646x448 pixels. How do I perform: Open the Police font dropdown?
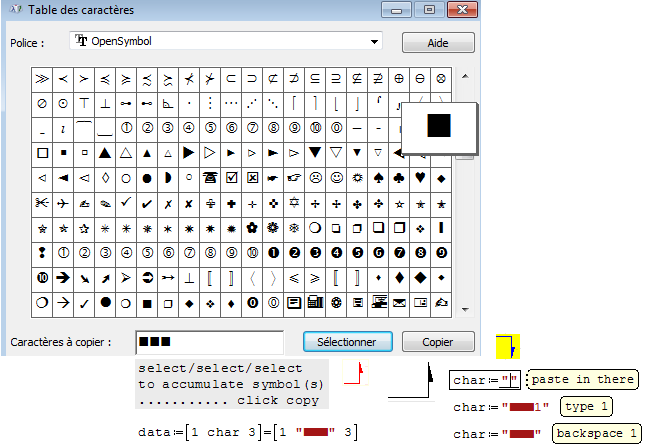coord(374,42)
